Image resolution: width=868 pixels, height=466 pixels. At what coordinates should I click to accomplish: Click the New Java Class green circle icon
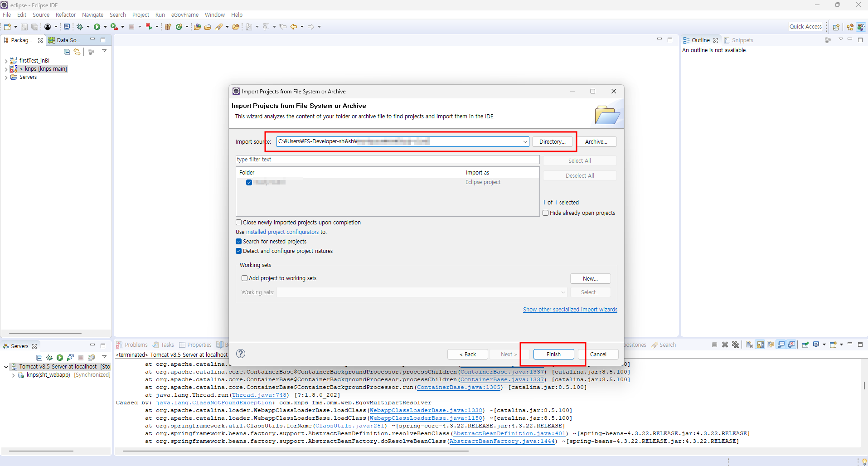click(179, 27)
